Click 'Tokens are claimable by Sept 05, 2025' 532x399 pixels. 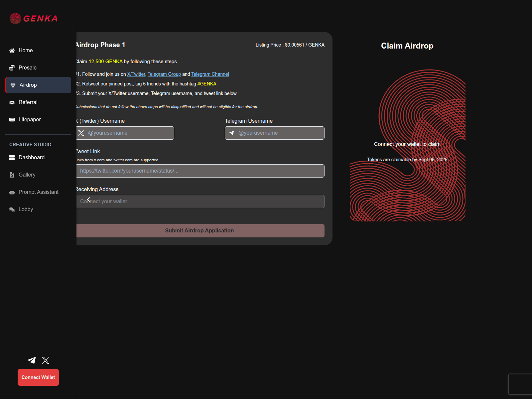click(x=407, y=160)
